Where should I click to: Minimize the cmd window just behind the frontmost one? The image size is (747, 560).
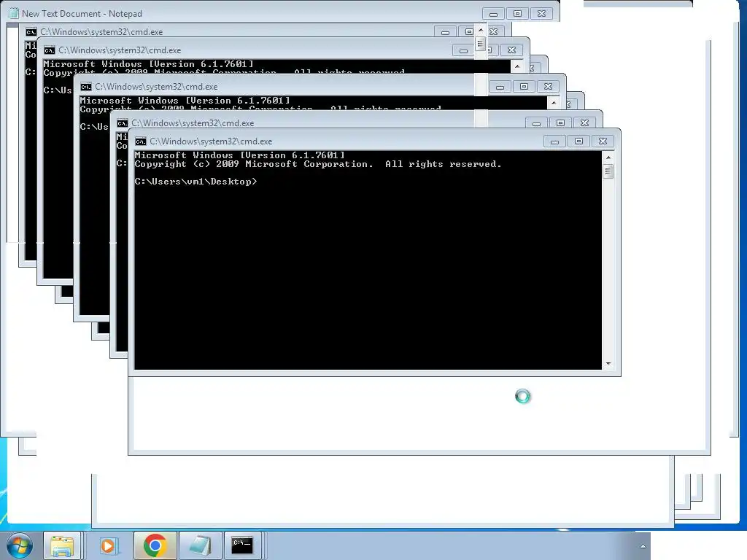click(536, 122)
